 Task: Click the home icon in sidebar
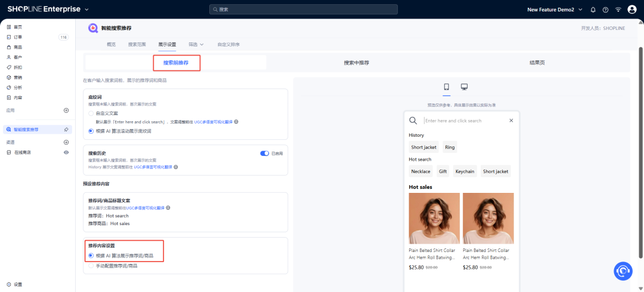click(x=9, y=27)
